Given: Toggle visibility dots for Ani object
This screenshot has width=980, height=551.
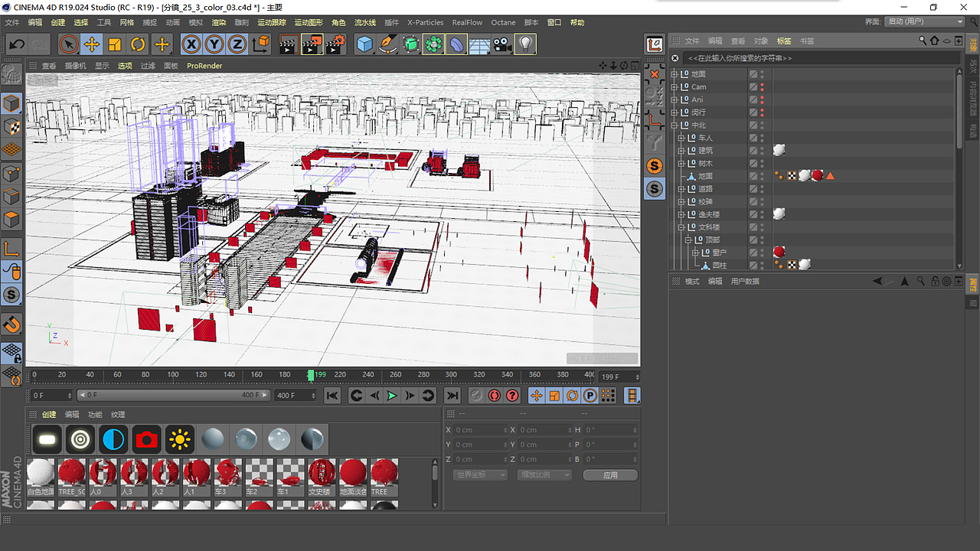Looking at the screenshot, I should (x=762, y=99).
